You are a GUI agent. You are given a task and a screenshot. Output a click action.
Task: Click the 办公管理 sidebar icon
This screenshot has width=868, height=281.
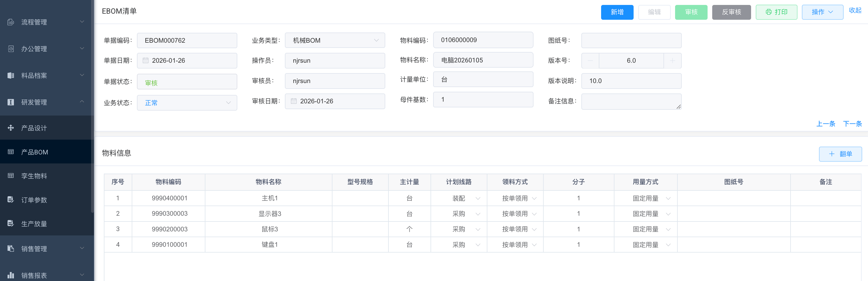tap(11, 49)
